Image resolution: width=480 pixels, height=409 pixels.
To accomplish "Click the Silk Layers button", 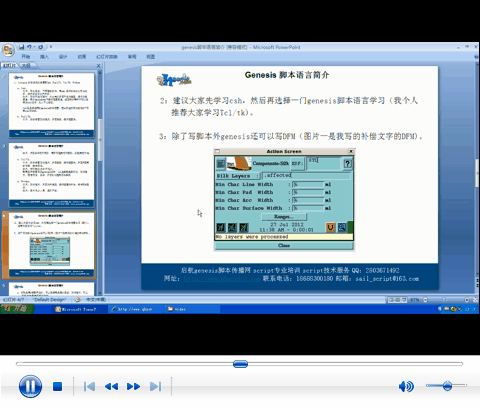I will (237, 176).
